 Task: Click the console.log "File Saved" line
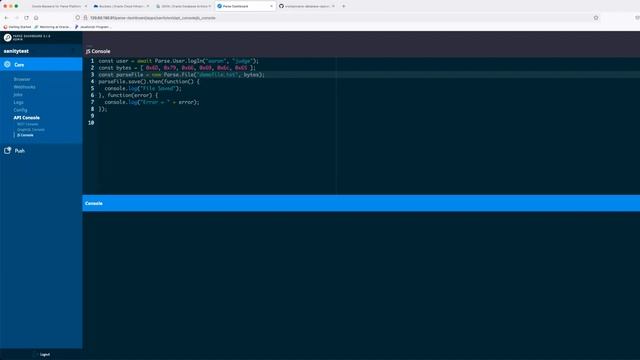(143, 89)
